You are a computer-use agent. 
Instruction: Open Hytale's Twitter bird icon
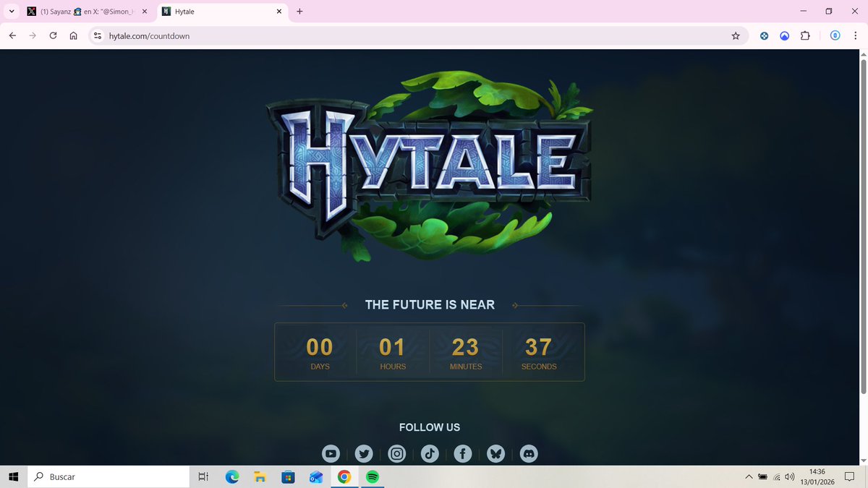click(x=364, y=454)
